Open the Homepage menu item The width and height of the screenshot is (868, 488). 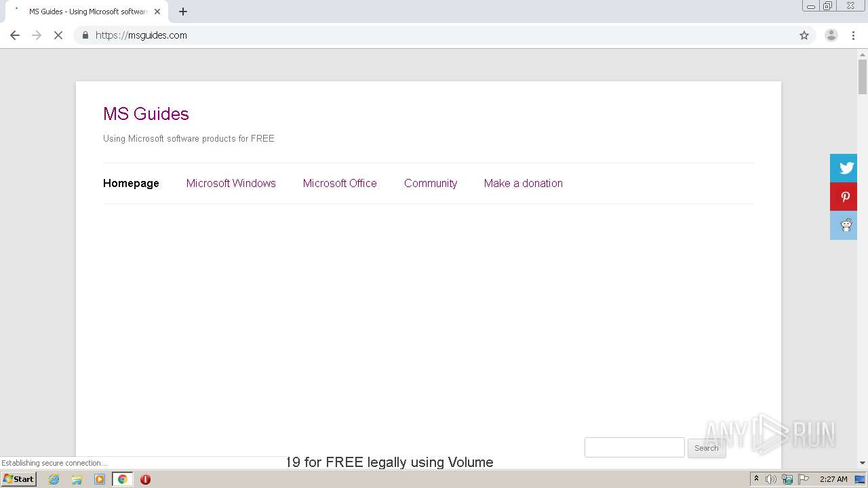pos(131,183)
